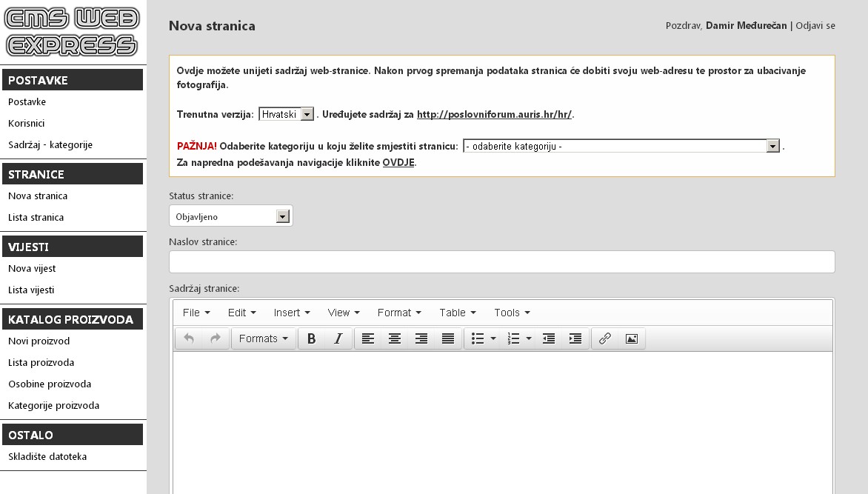Click the bullet list icon
868x494 pixels.
pyautogui.click(x=478, y=338)
